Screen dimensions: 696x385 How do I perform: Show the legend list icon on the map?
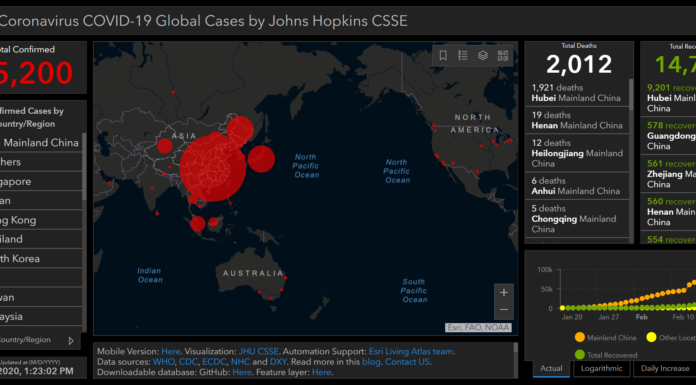463,56
